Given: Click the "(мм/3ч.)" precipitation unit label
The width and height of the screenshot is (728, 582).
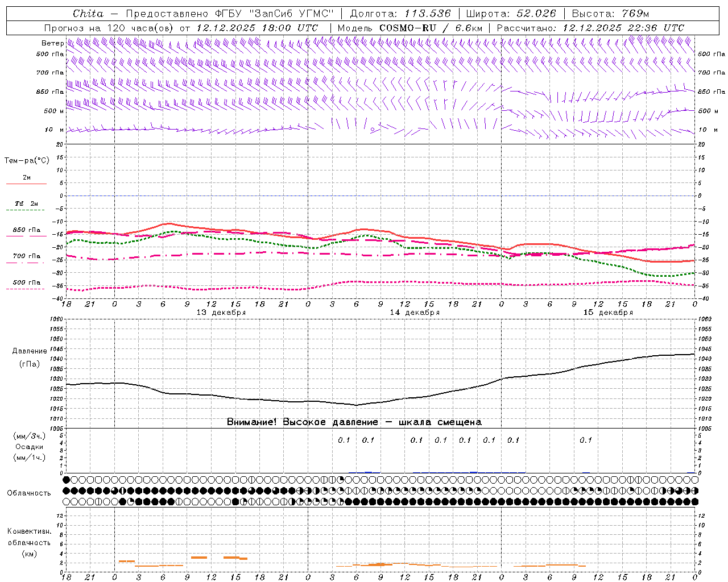Looking at the screenshot, I should tap(30, 436).
